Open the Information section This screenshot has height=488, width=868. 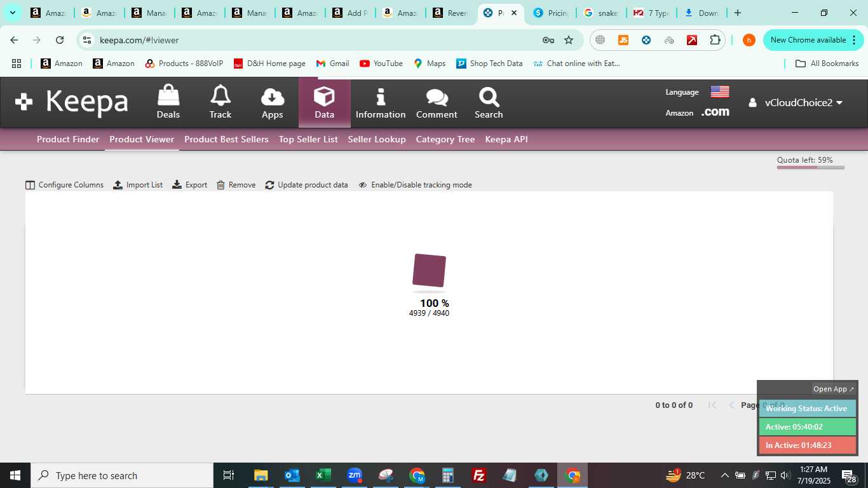pyautogui.click(x=381, y=102)
